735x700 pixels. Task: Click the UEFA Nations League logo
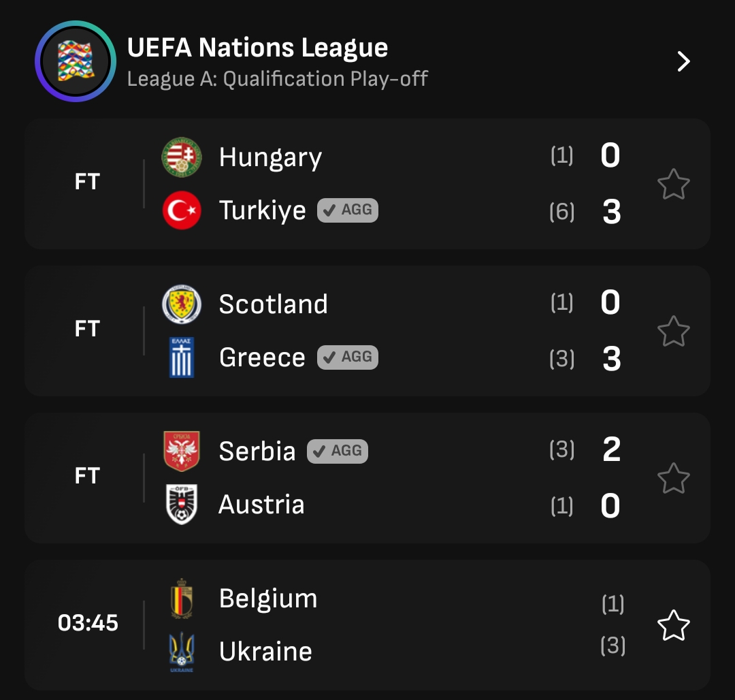coord(76,61)
